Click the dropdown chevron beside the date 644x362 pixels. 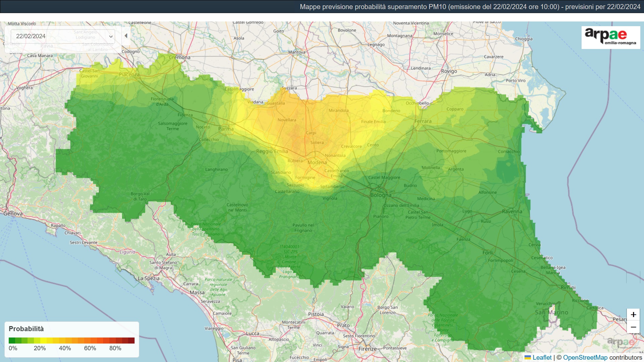(111, 36)
